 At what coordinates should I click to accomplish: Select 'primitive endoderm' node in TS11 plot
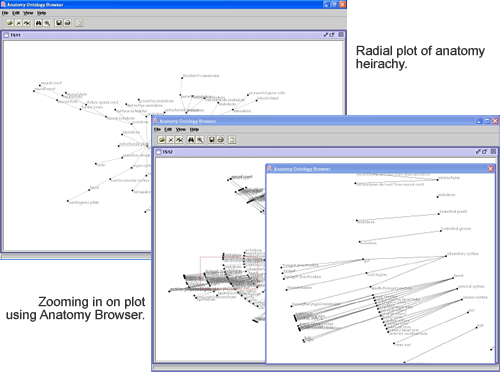(157, 101)
